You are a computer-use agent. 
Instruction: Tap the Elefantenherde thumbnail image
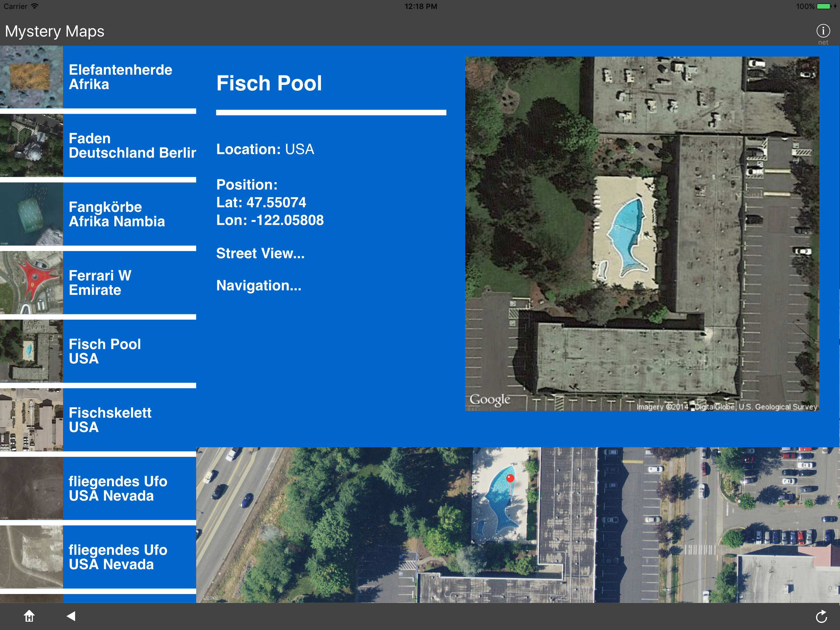[x=31, y=77]
